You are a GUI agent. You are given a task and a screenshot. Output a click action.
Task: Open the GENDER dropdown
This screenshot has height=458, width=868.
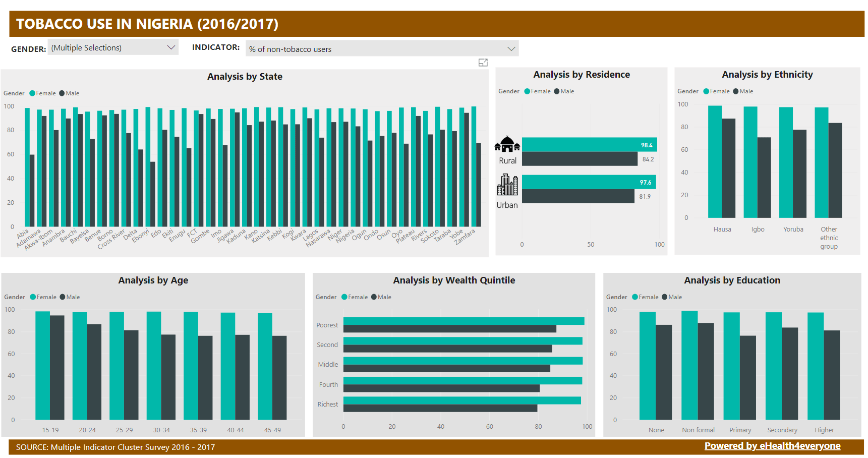pyautogui.click(x=113, y=47)
